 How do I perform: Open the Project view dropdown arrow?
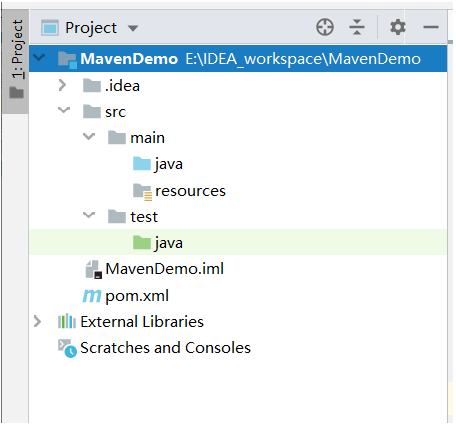pyautogui.click(x=133, y=28)
